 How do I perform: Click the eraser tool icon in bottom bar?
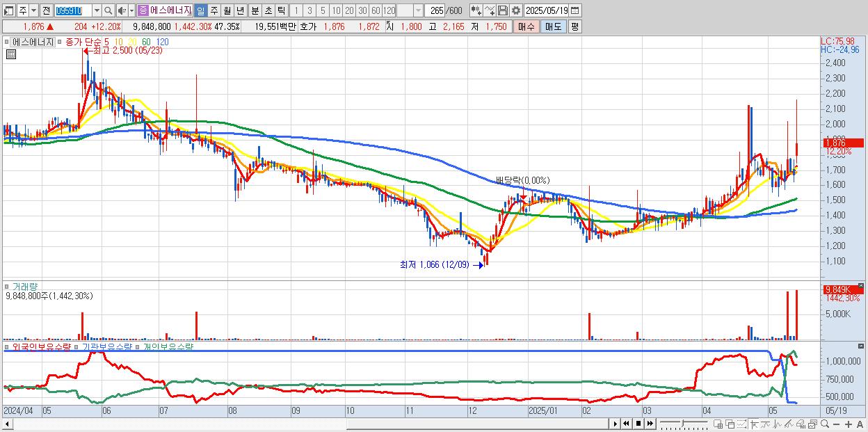[x=801, y=424]
